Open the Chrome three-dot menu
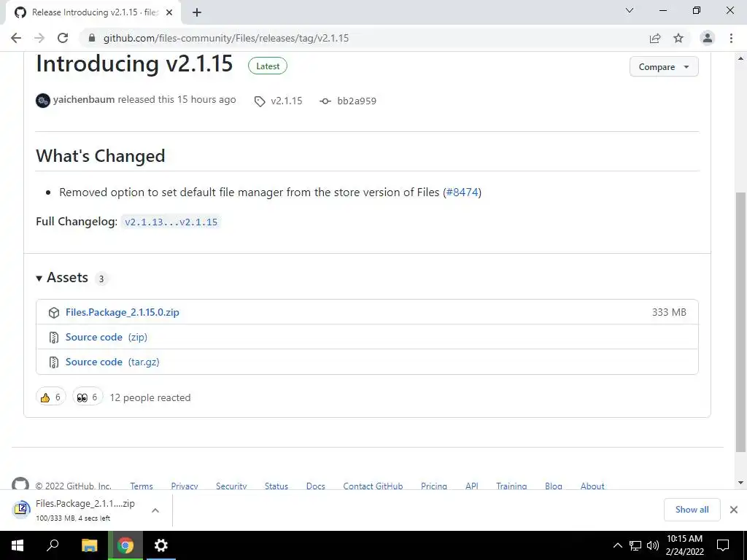 731,38
